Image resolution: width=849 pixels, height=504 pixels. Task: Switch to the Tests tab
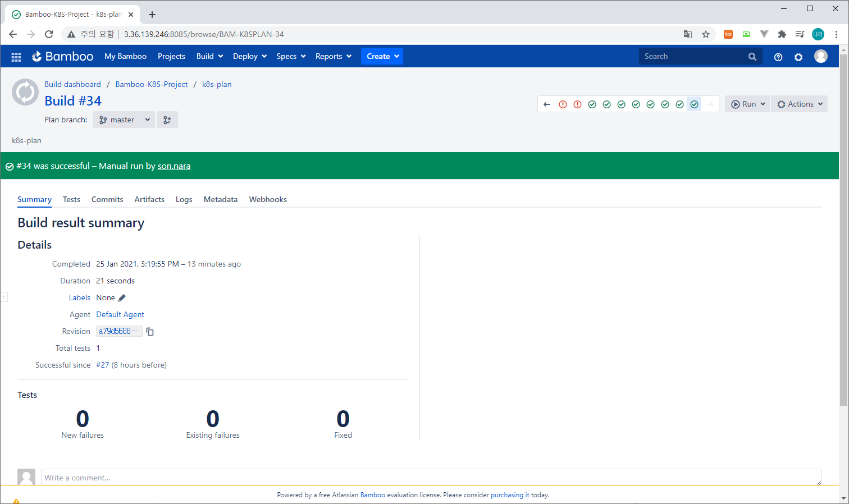[71, 199]
